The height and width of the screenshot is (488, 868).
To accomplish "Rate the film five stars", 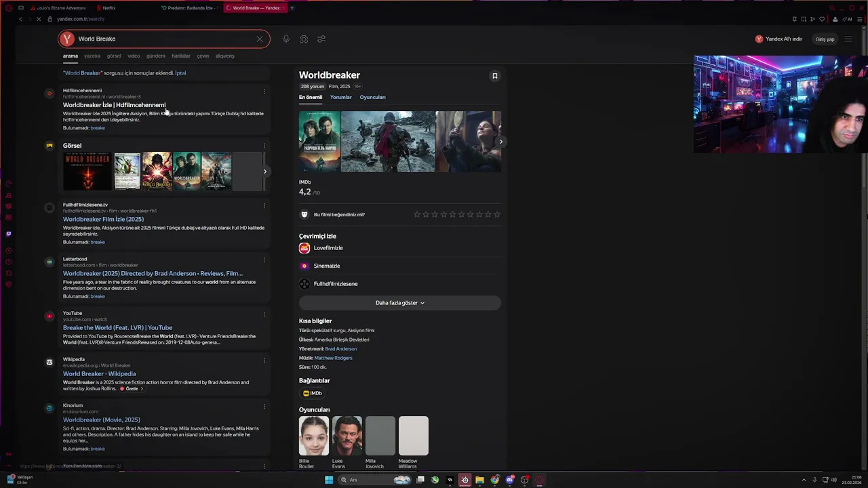I will pos(453,214).
